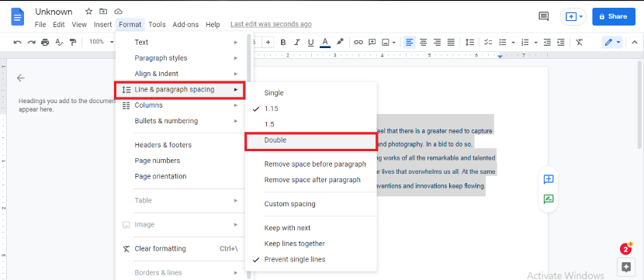
Task: Click the blue Share button
Action: click(614, 16)
